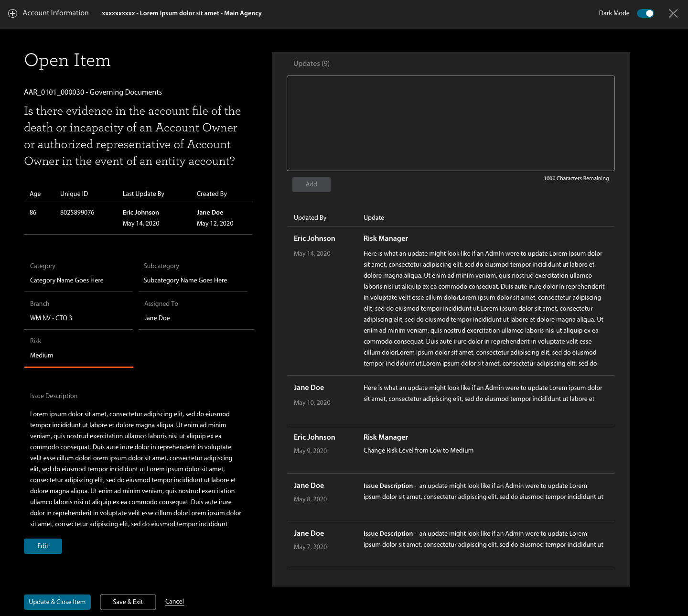
Task: Click the Unique ID 8025899076
Action: (x=77, y=212)
